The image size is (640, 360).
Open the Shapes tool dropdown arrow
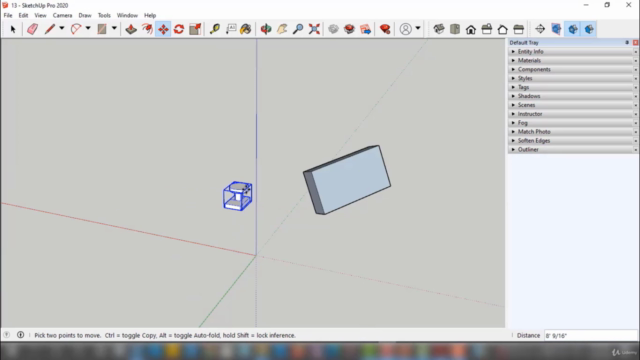pos(114,29)
